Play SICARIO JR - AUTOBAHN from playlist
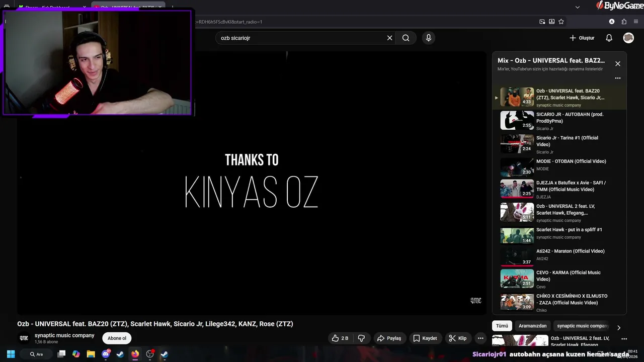 pos(559,121)
